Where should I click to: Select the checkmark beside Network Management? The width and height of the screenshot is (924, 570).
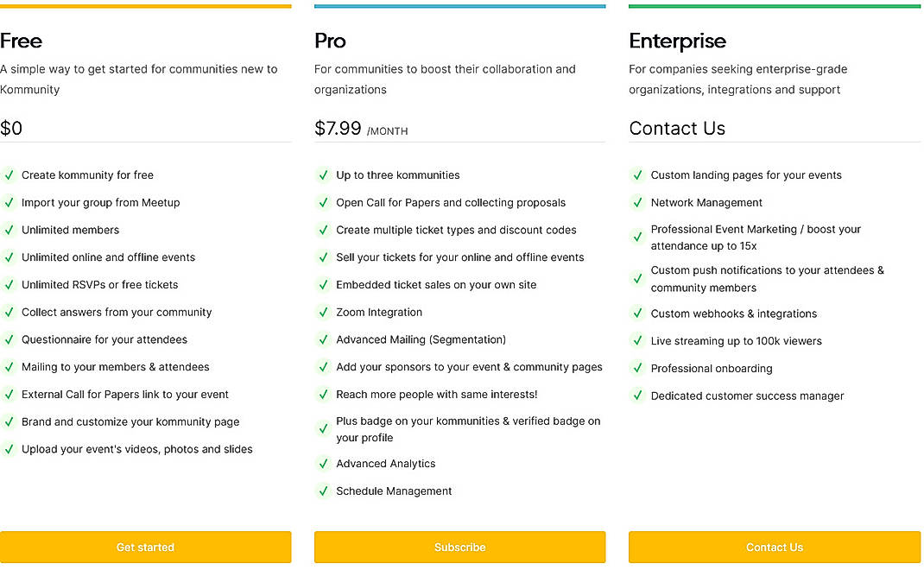tap(636, 202)
